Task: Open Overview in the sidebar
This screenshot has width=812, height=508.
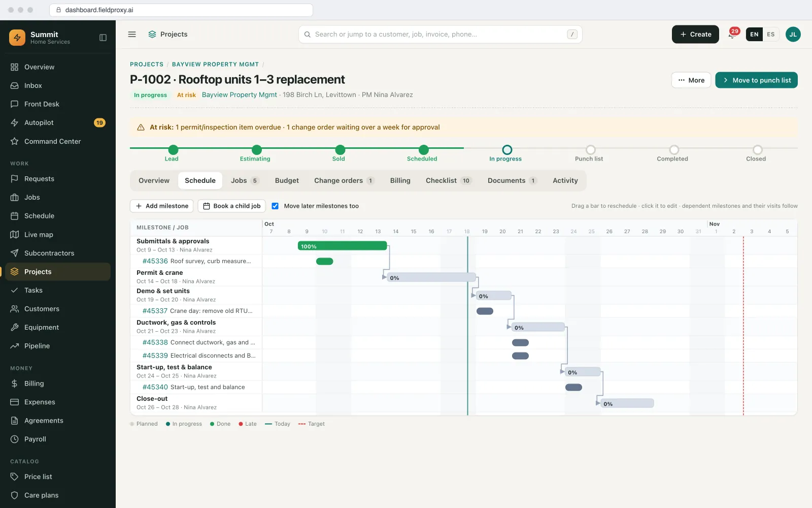Action: click(x=58, y=67)
